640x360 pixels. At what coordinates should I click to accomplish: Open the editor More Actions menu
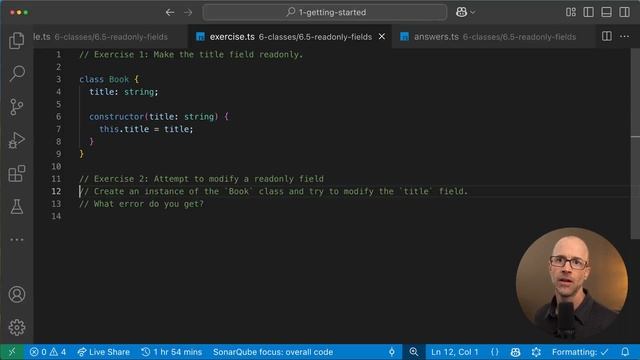coord(624,36)
